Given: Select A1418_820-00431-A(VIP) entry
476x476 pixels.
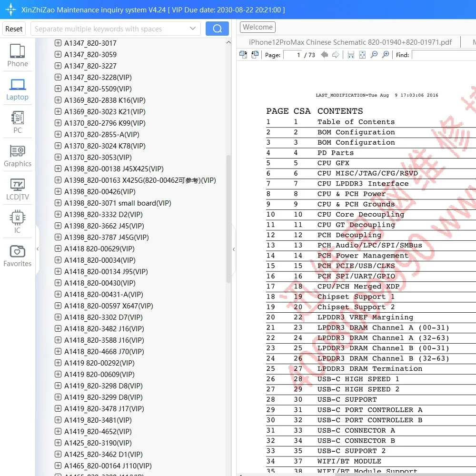Looking at the screenshot, I should (103, 295).
